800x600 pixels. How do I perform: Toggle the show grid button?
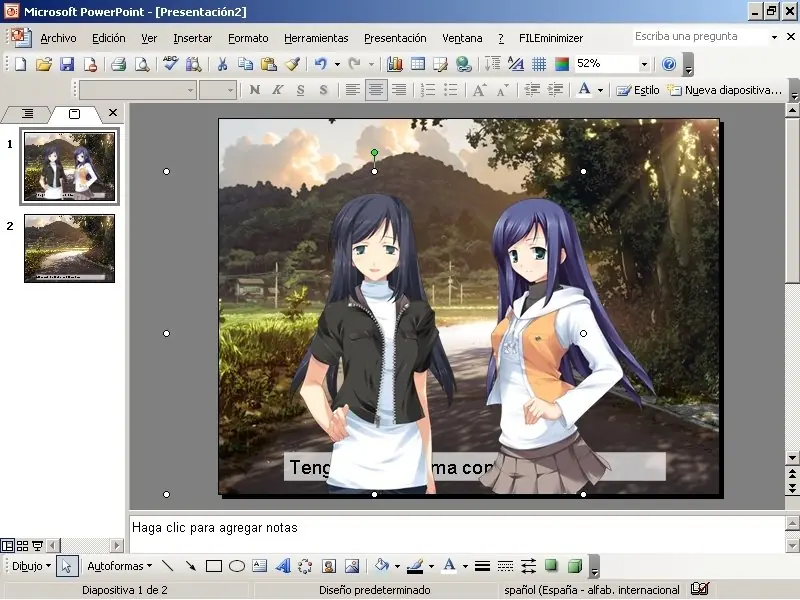point(539,64)
